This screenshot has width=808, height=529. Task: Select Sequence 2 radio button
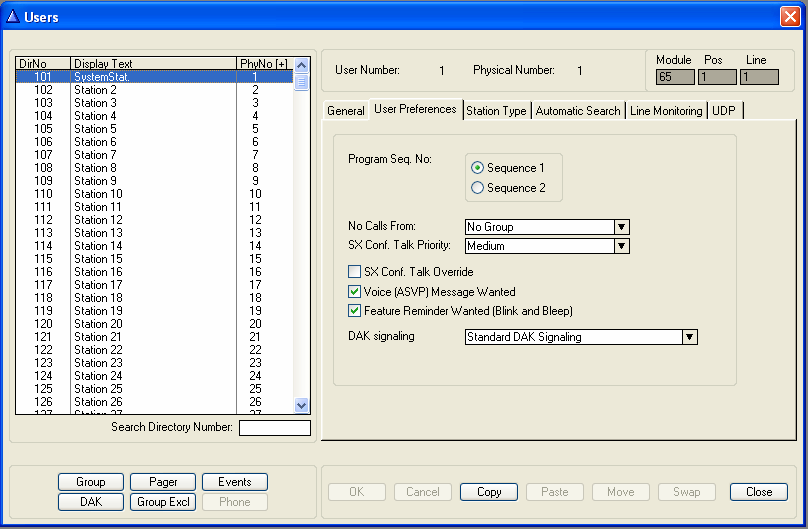478,187
